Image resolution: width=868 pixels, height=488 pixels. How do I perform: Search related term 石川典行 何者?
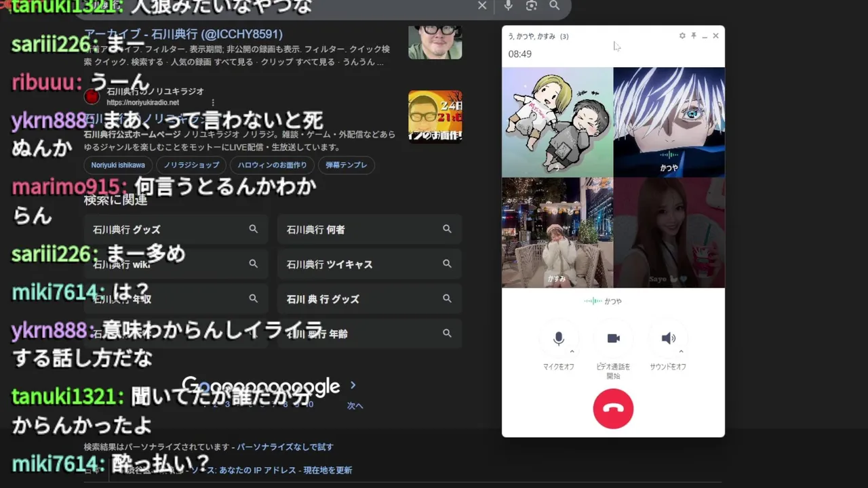pos(370,229)
